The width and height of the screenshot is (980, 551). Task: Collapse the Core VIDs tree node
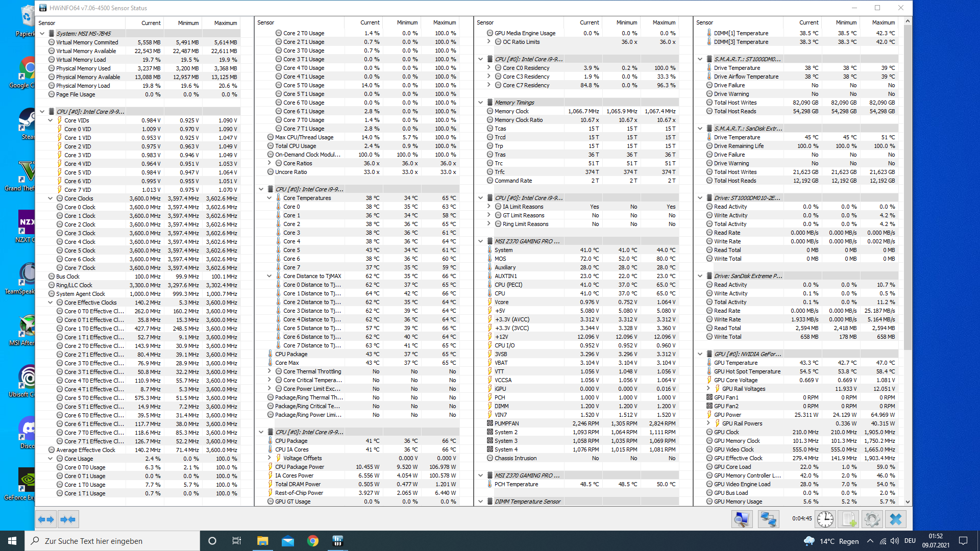click(51, 120)
